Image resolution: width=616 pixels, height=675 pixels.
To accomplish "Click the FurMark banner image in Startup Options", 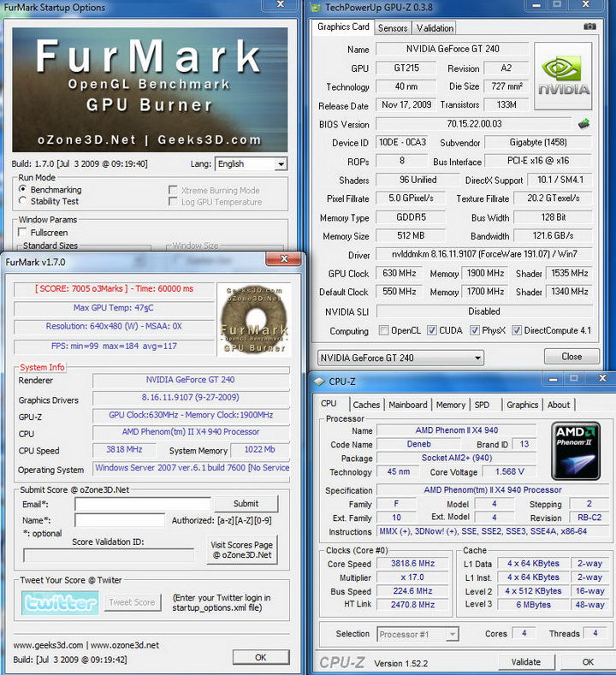I will click(150, 90).
